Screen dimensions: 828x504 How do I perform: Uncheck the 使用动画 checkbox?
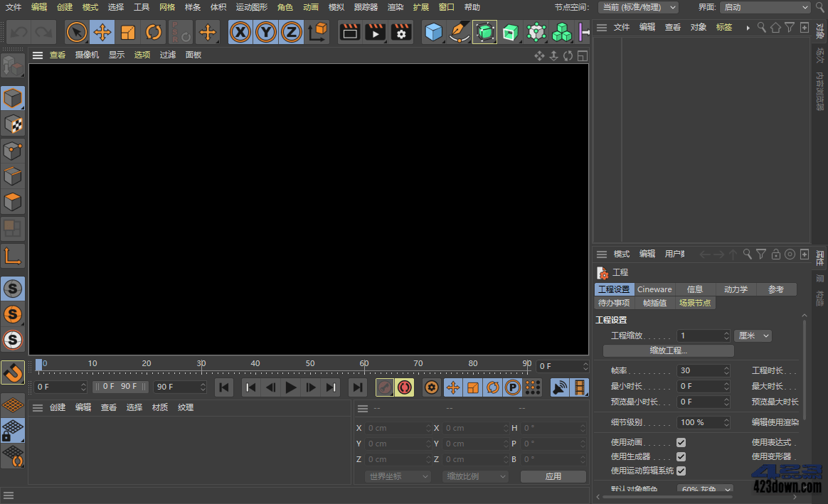coord(681,441)
